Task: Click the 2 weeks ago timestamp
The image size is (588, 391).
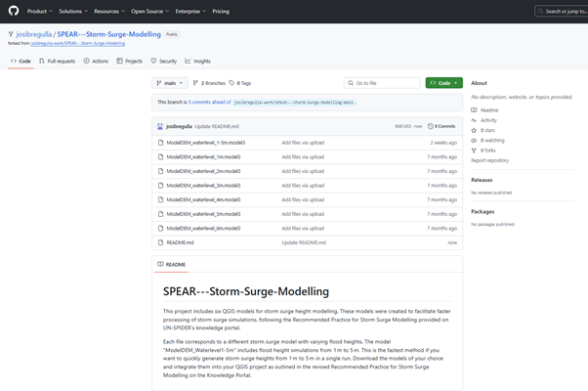Action: (x=443, y=143)
